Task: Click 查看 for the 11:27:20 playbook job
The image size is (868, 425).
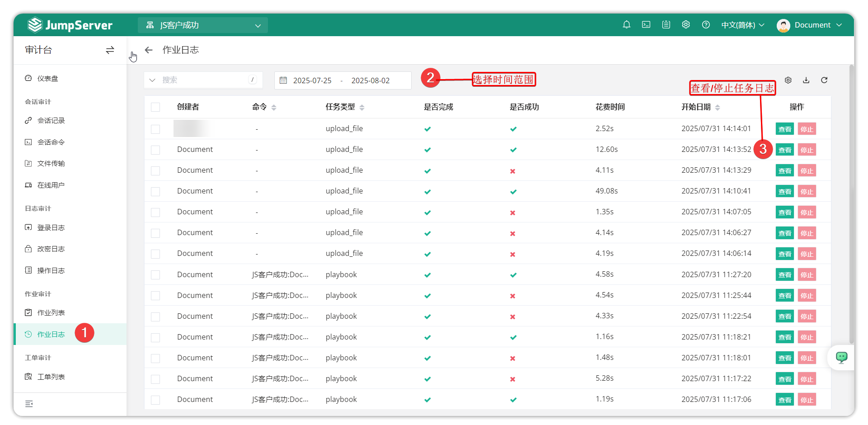Action: tap(785, 275)
